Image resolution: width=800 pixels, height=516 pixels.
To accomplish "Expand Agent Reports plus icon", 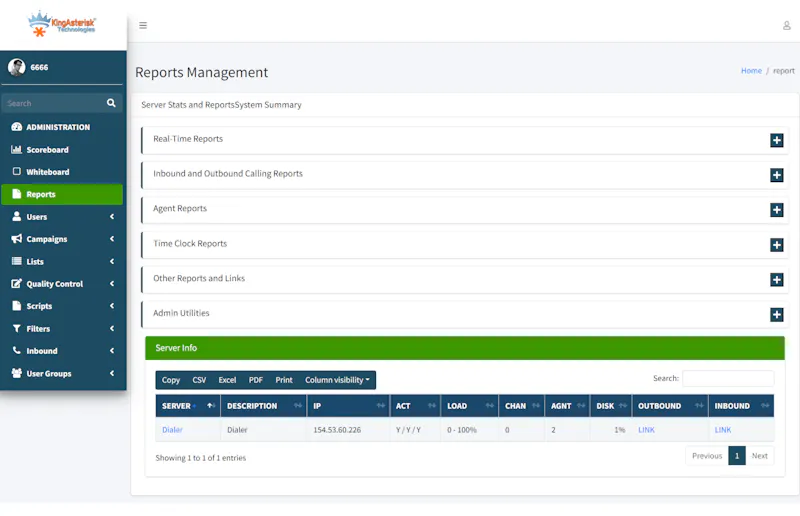I will pos(777,210).
